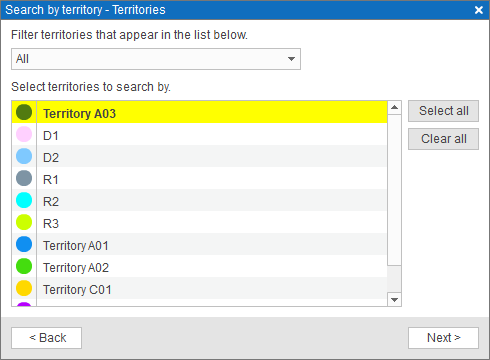Select Territory A01 in the list
The height and width of the screenshot is (360, 490).
[x=199, y=244]
